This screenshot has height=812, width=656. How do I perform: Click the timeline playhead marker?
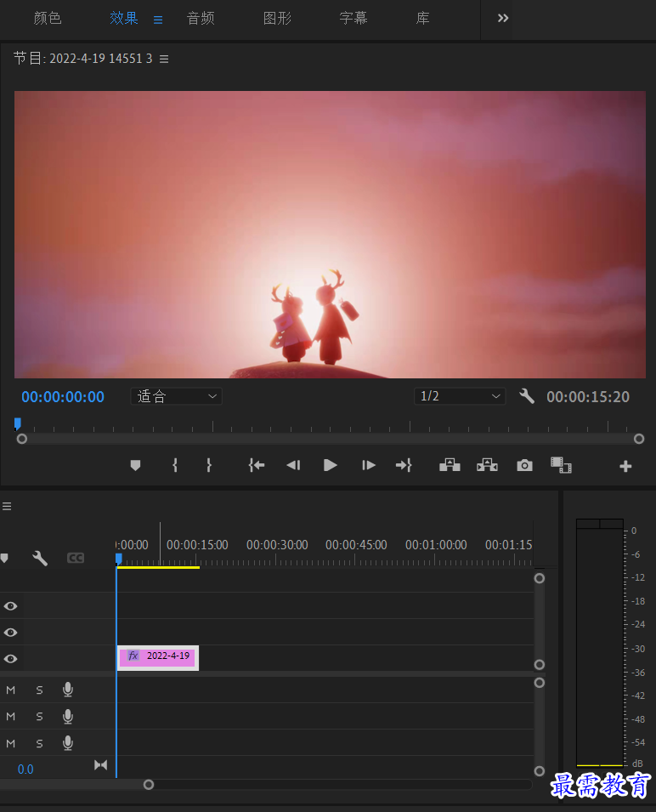tap(118, 559)
